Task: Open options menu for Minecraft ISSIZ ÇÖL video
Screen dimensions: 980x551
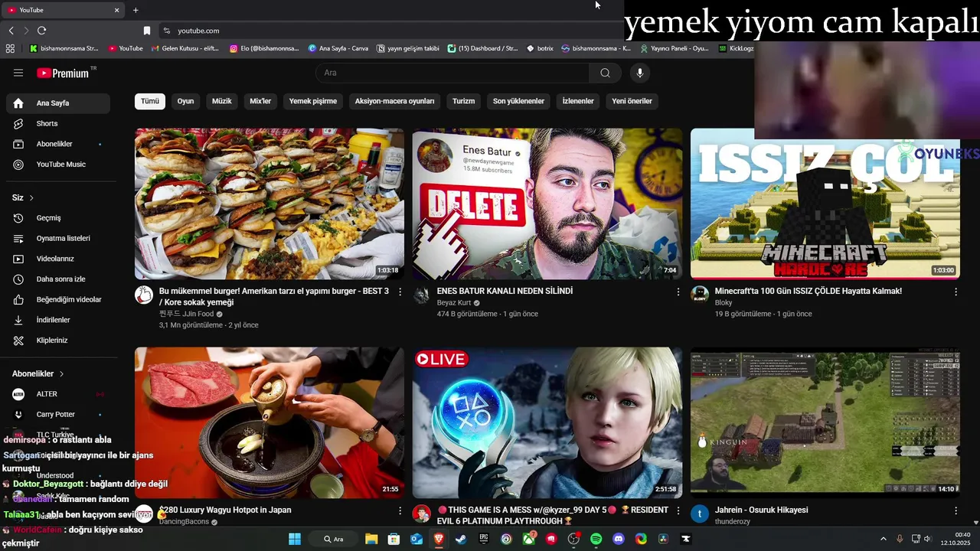Action: tap(955, 292)
